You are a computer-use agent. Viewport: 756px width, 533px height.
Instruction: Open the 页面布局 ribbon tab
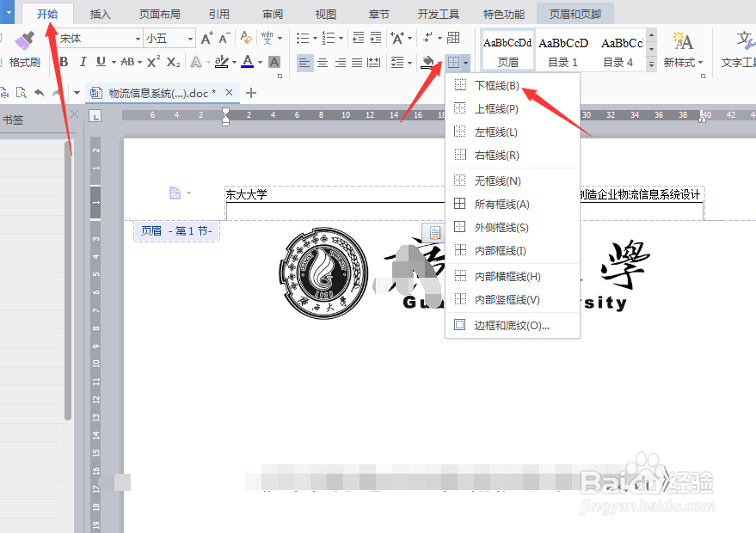point(160,14)
